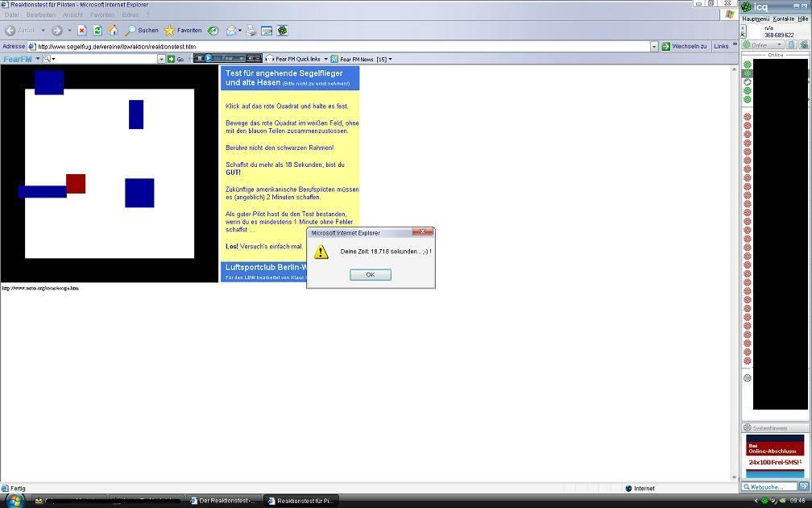Open the ? help menu

tap(147, 15)
